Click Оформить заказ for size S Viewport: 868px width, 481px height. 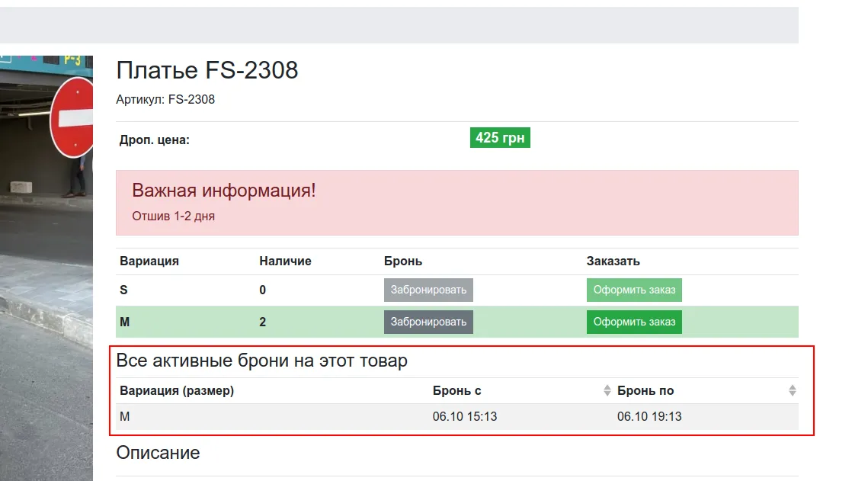[x=634, y=290]
